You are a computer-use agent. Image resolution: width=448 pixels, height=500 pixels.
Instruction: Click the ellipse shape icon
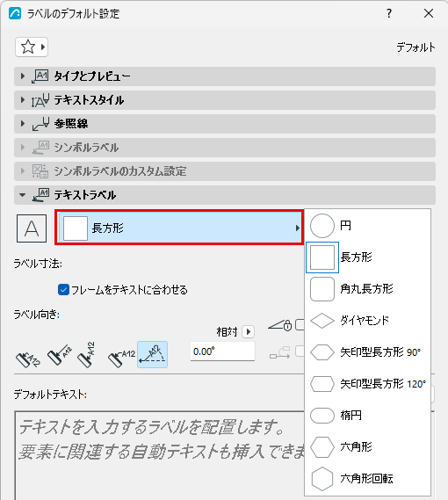pyautogui.click(x=322, y=416)
